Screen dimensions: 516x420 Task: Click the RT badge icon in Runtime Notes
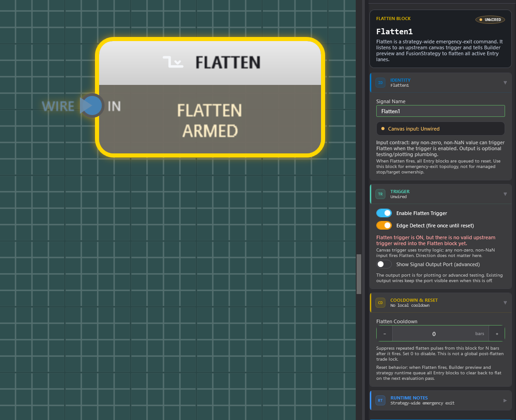[x=380, y=400]
